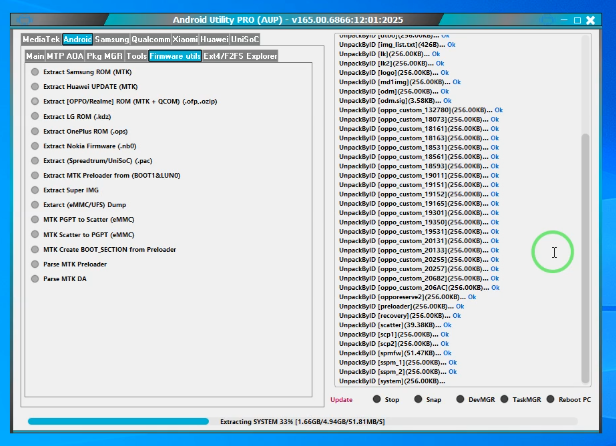Select MTK Scatter to PGPT (eMMC)
This screenshot has width=616, height=446.
[35, 235]
